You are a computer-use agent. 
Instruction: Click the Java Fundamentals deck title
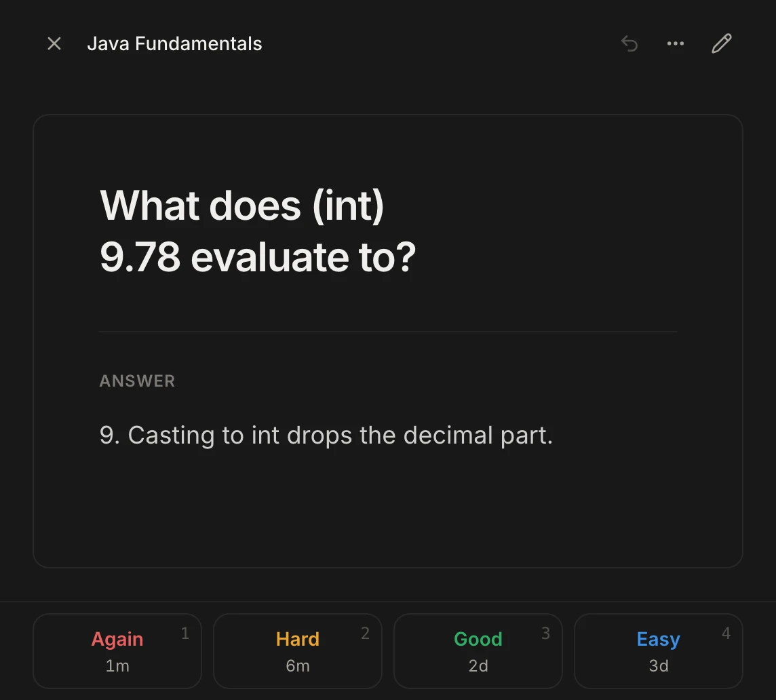pyautogui.click(x=175, y=43)
